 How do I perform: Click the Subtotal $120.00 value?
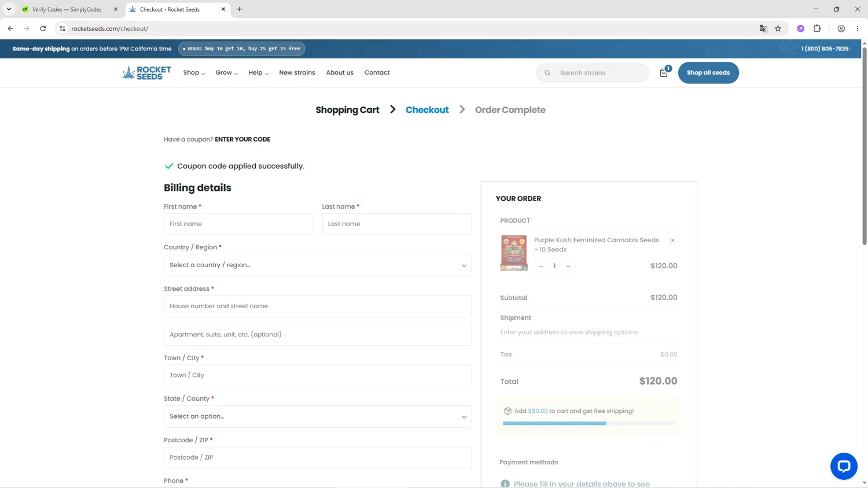pyautogui.click(x=664, y=298)
